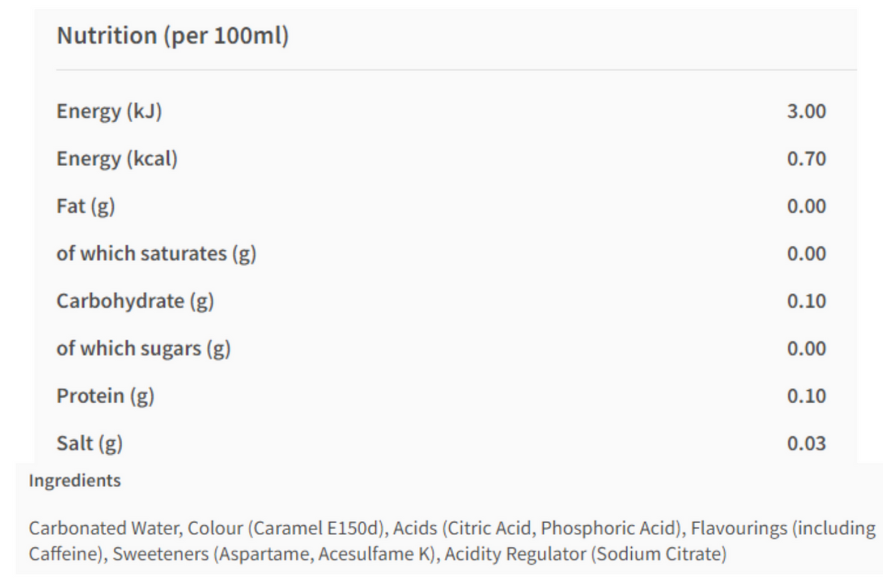Click the 0.03 salt value

(x=806, y=445)
